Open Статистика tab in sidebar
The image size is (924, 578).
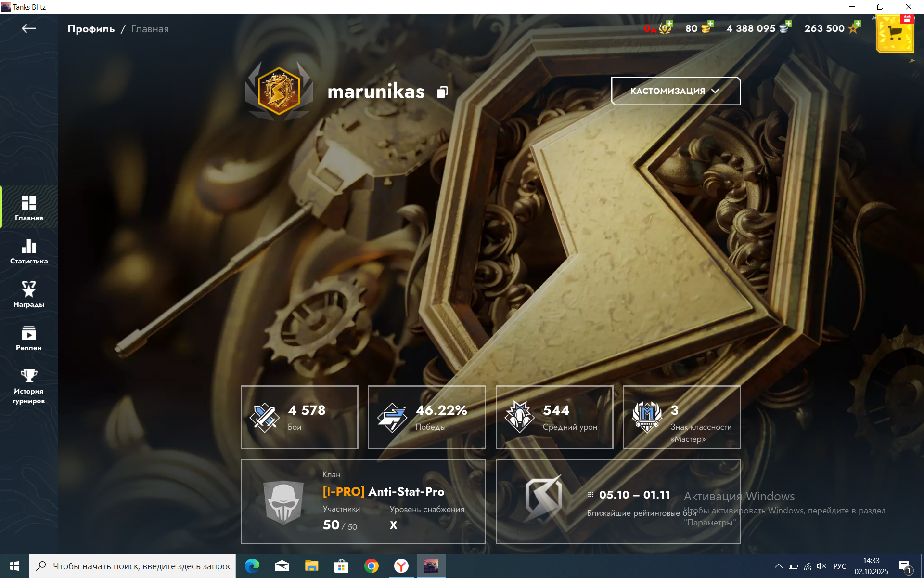click(29, 251)
